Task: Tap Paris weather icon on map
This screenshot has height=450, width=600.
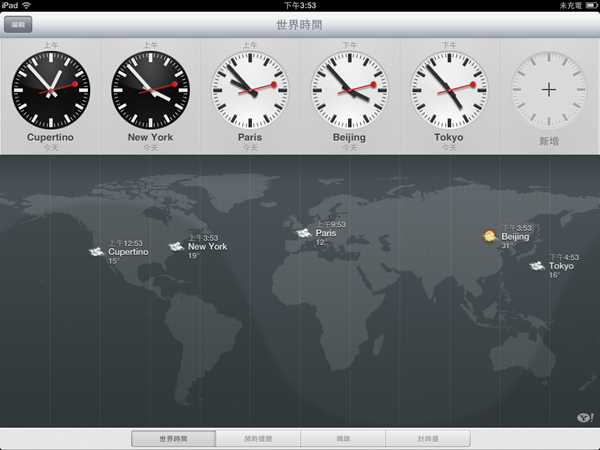Action: [304, 233]
